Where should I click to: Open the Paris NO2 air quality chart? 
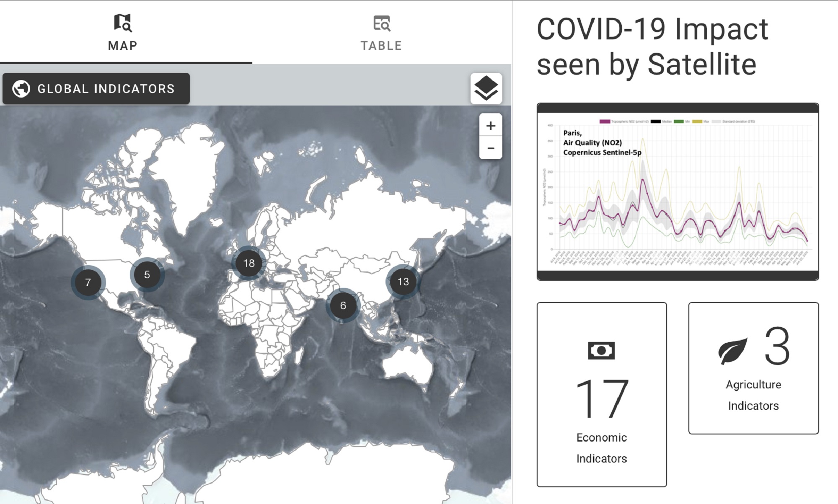(x=678, y=191)
